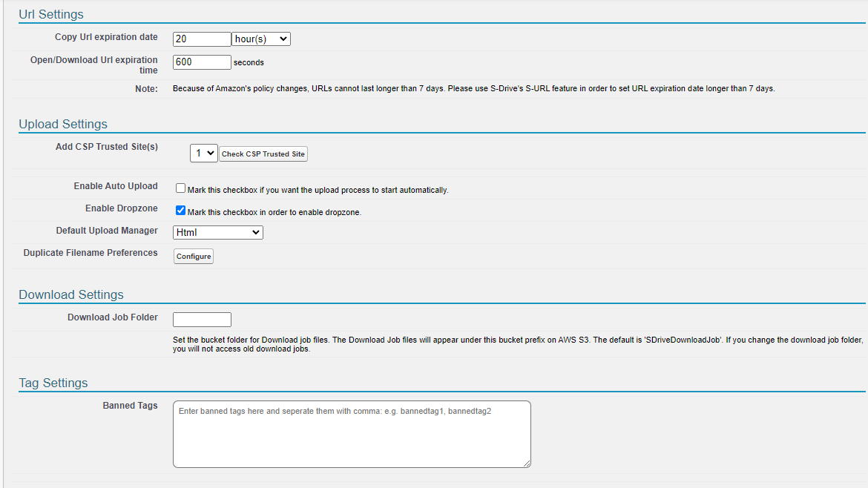Viewport: 868px width, 488px height.
Task: Click the Url Settings section heading
Action: (x=51, y=14)
